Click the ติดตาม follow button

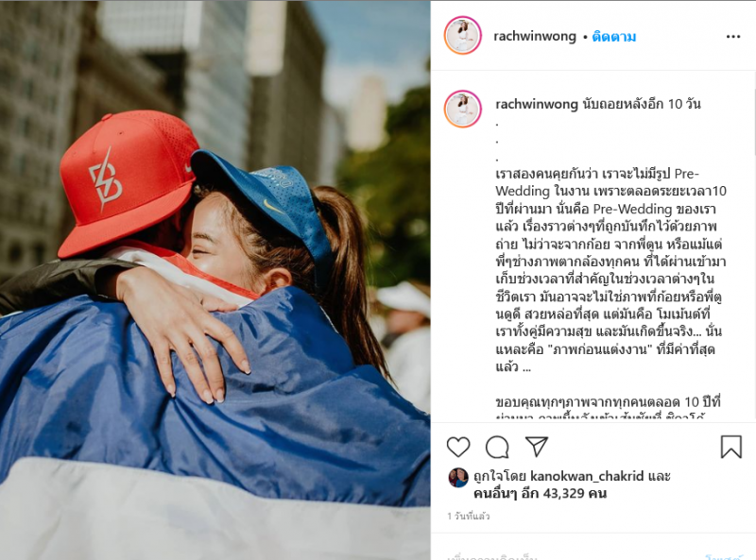point(613,37)
